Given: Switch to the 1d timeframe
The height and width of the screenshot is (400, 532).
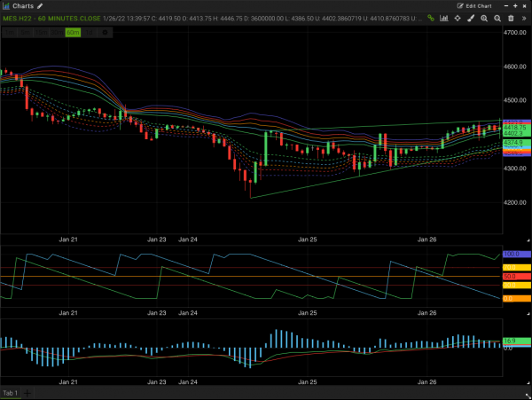Looking at the screenshot, I should pos(89,33).
